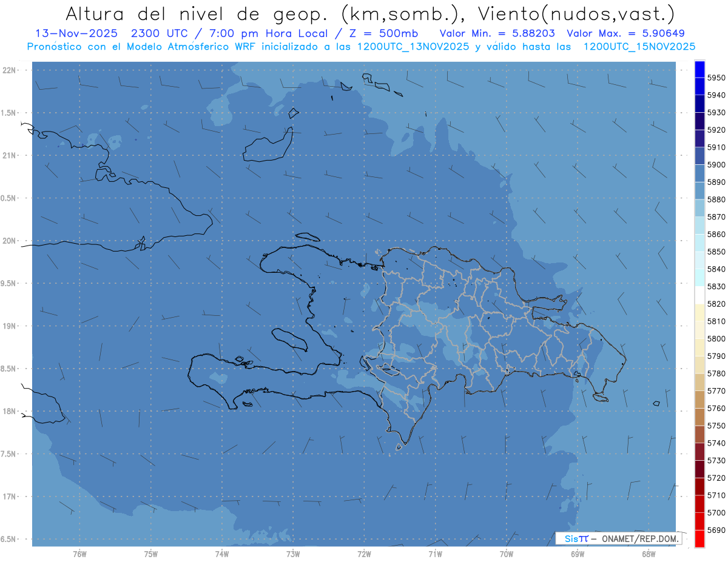This screenshot has width=728, height=562.
Task: Click the 70W longitude axis label
Action: coord(507,554)
